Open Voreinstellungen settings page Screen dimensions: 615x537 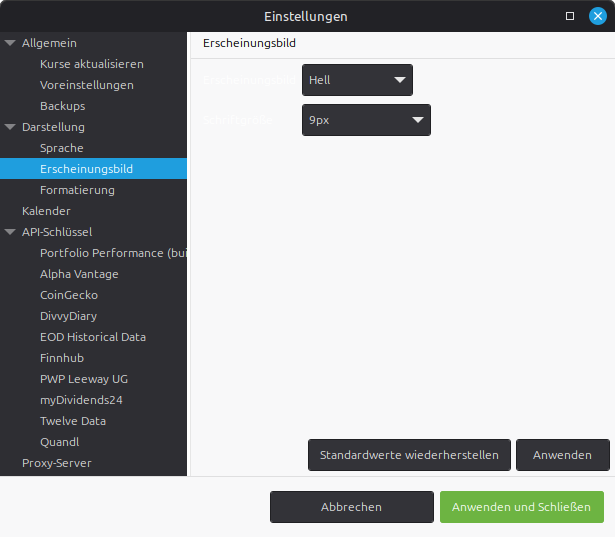[86, 85]
